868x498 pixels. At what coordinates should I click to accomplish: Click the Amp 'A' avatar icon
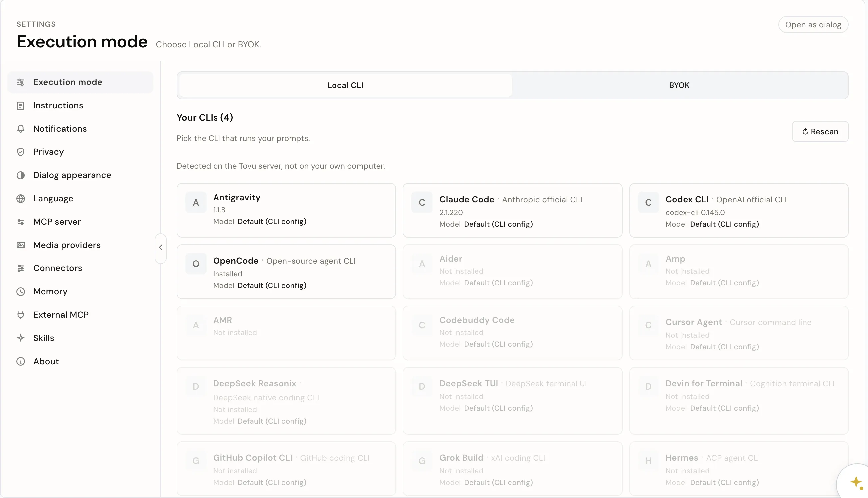click(648, 264)
